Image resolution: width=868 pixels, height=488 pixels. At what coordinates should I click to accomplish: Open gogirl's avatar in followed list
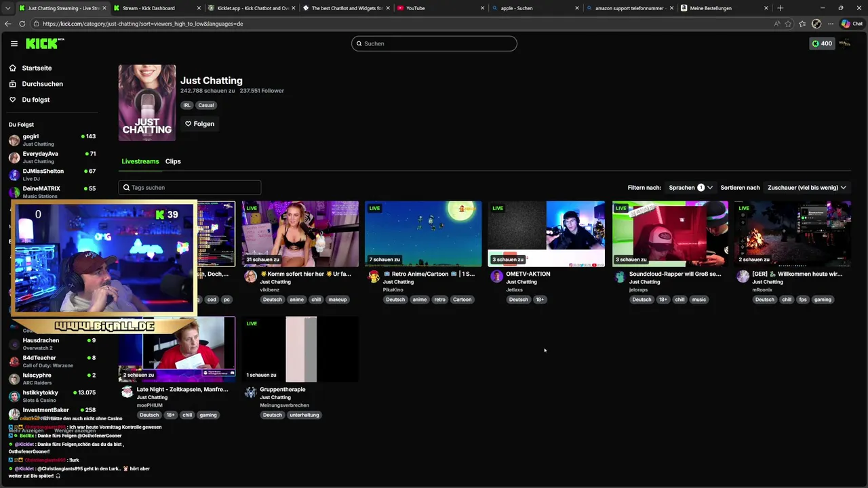[14, 140]
